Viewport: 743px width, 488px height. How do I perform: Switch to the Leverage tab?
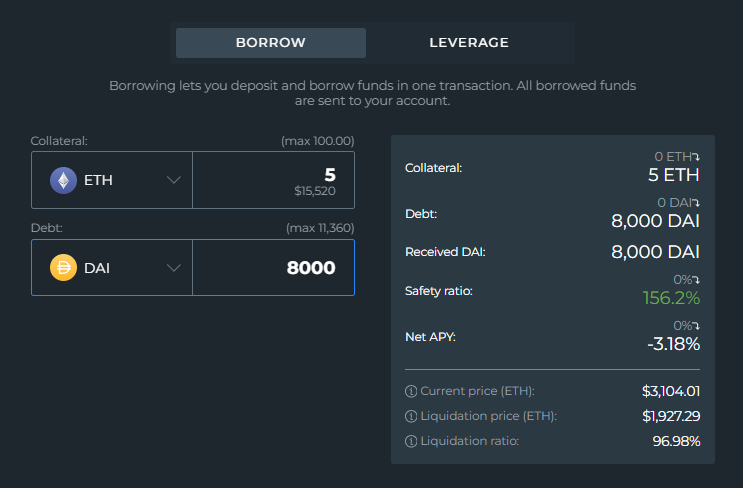[x=469, y=43]
